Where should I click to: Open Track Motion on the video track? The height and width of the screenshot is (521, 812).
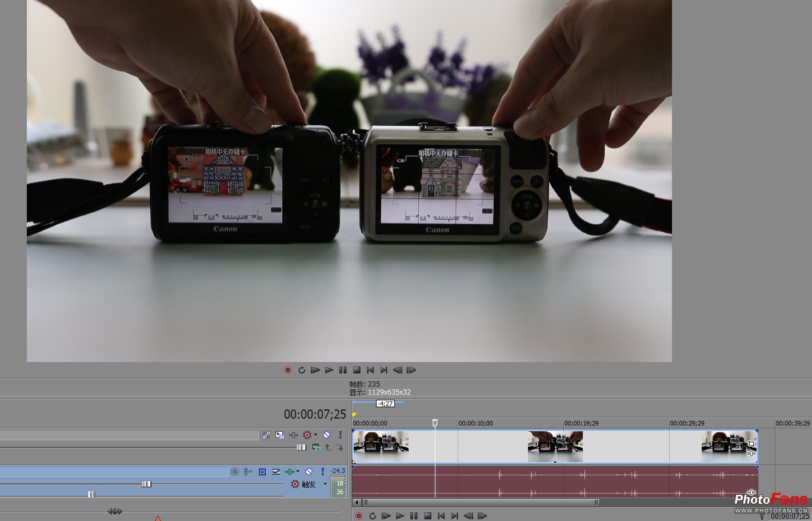[279, 435]
